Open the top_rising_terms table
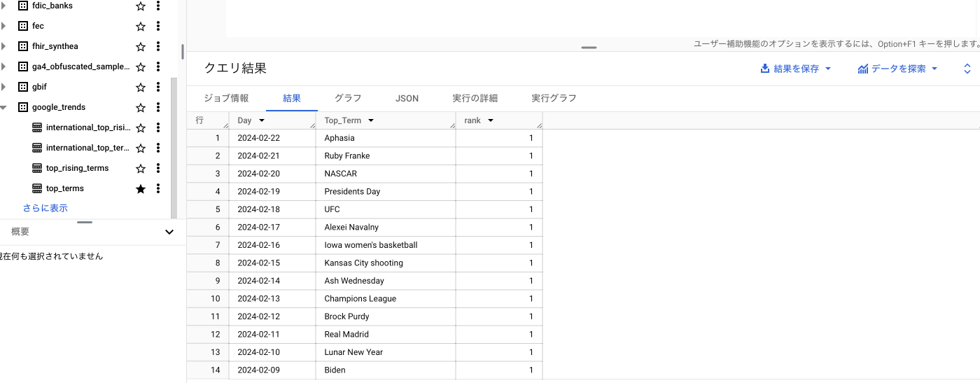This screenshot has width=980, height=383. point(78,168)
